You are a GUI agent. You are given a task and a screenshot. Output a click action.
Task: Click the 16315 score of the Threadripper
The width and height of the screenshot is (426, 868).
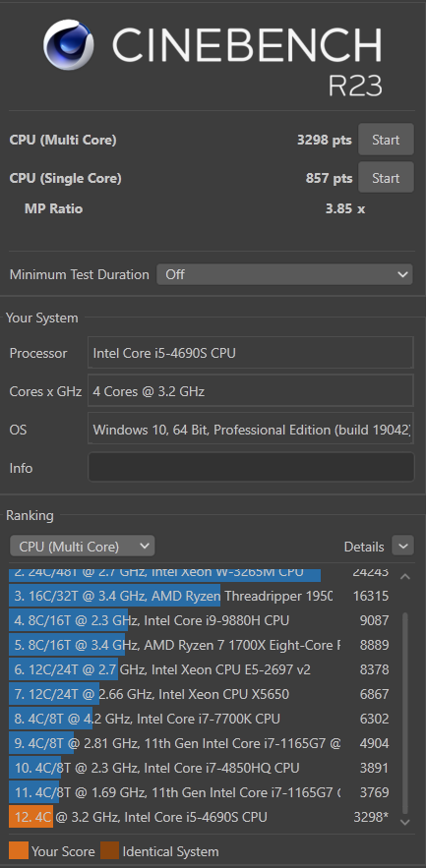[x=371, y=596]
